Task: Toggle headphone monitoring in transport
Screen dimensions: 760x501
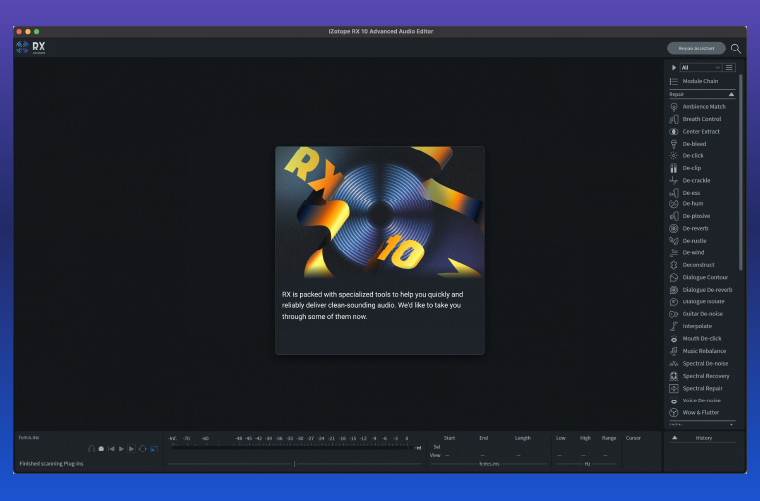Action: [x=91, y=449]
